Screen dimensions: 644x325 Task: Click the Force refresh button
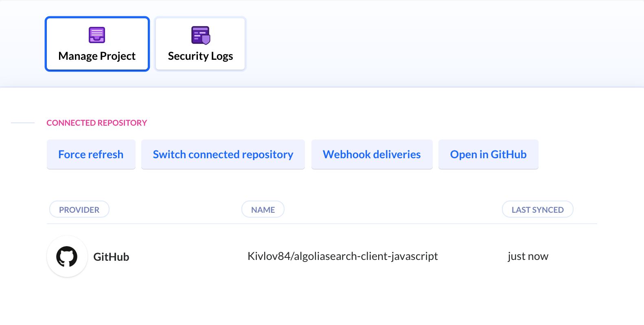[91, 155]
